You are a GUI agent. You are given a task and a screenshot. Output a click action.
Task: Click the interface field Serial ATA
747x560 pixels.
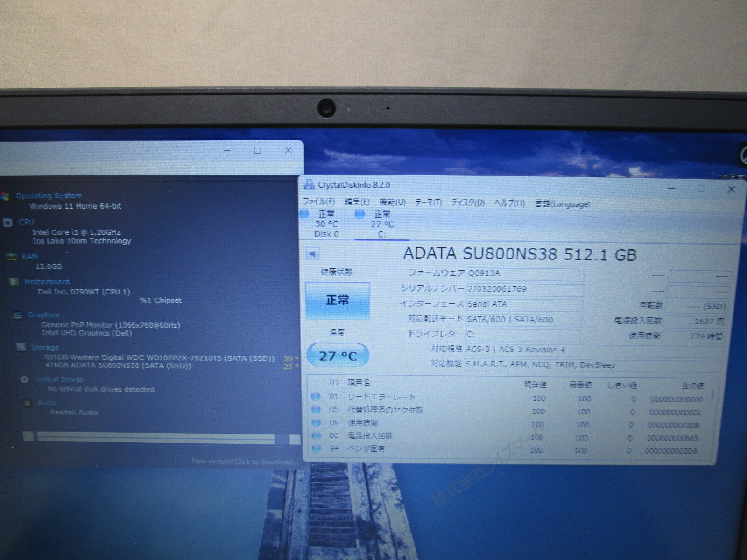524,304
